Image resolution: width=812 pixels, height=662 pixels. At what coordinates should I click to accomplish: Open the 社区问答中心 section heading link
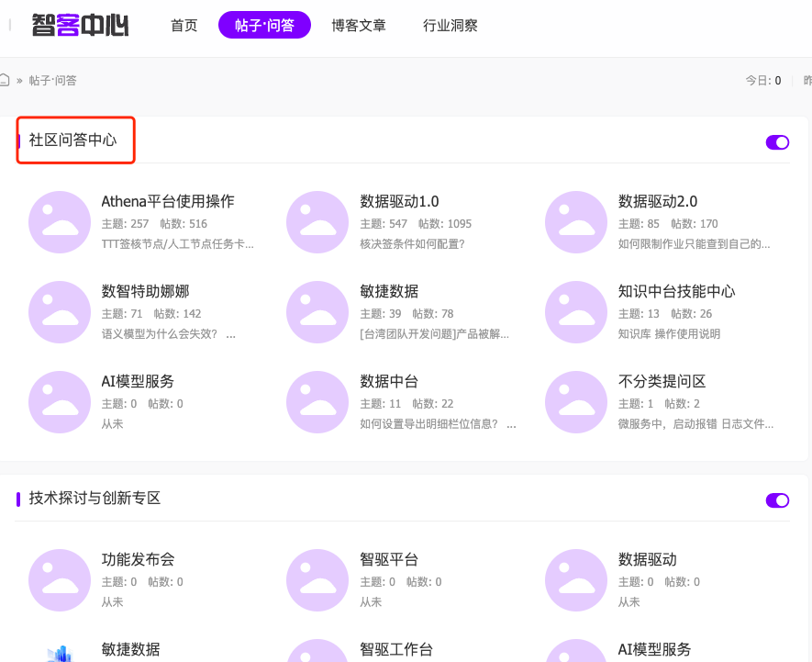[x=72, y=140]
